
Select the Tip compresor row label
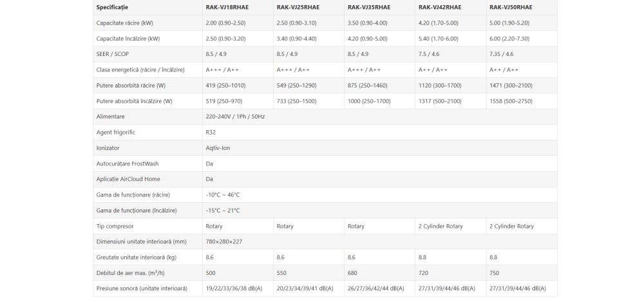tap(117, 226)
